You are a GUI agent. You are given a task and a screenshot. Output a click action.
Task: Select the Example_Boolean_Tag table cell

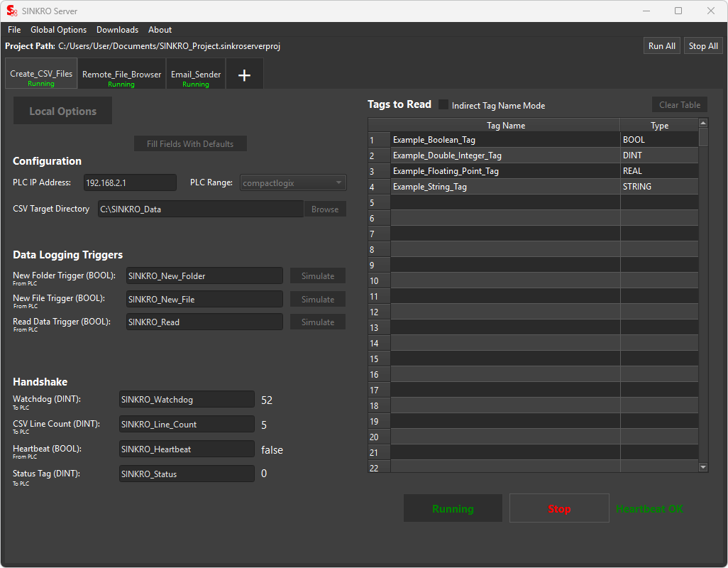(504, 140)
